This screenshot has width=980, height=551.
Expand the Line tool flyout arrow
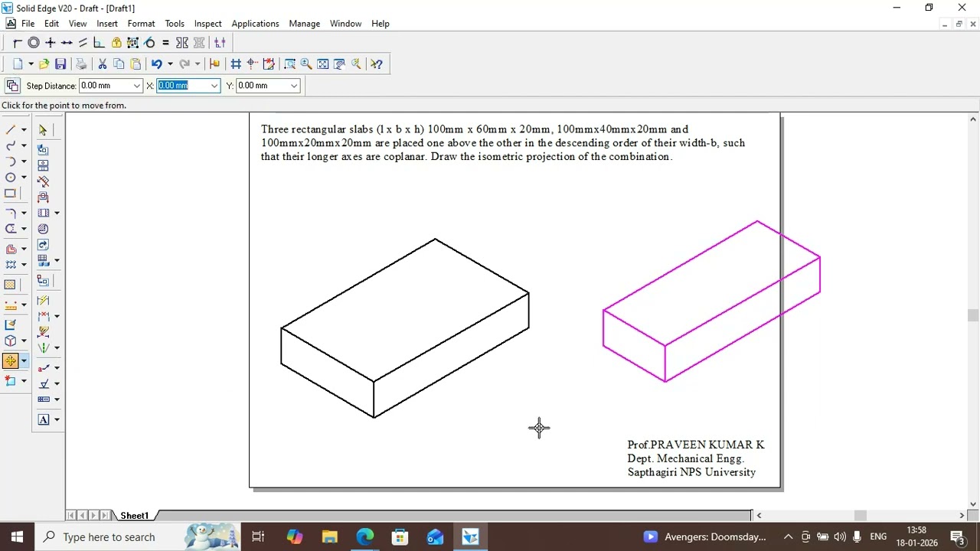pyautogui.click(x=24, y=129)
